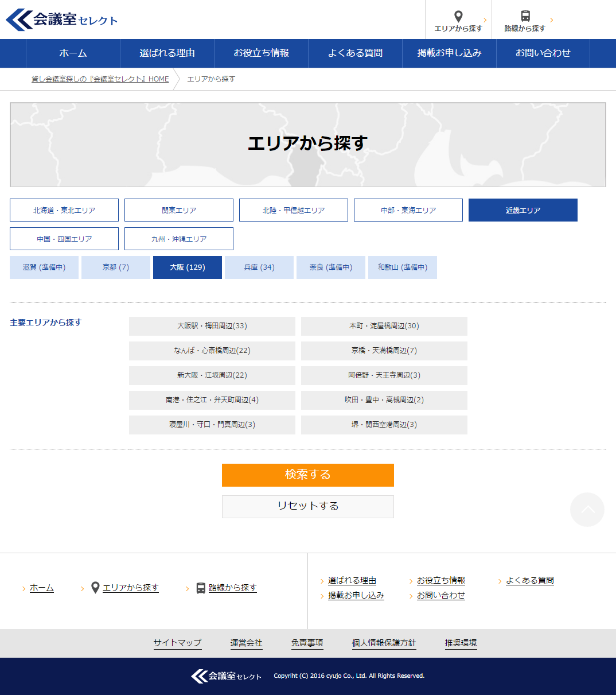The width and height of the screenshot is (616, 695).
Task: Open 運営会社 link in footer
Action: coord(247,643)
